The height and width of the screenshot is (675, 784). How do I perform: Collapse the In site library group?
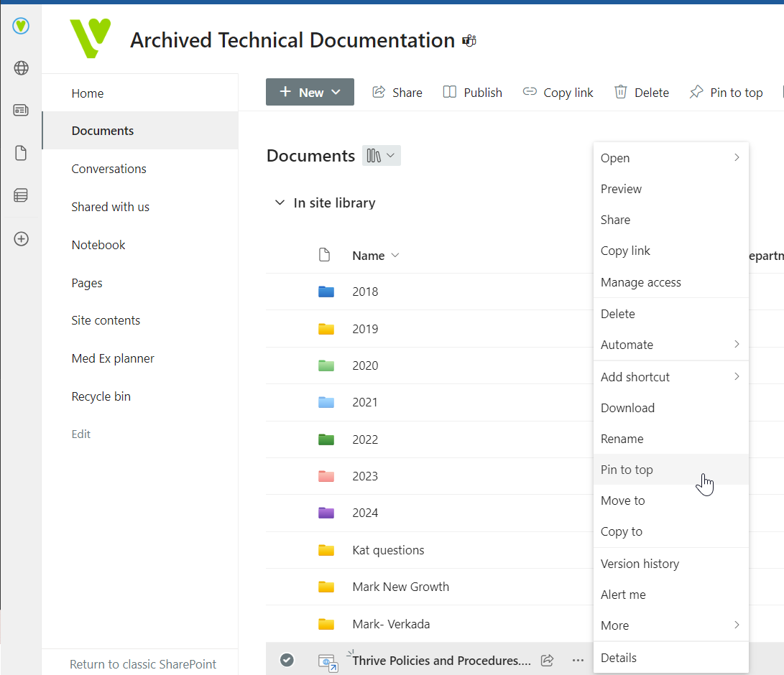(280, 203)
